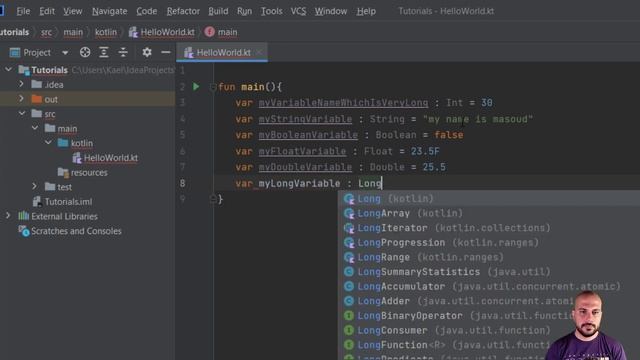Click the HelloWorld.kt breadcrumb
Image resolution: width=640 pixels, height=360 pixels.
(162, 32)
